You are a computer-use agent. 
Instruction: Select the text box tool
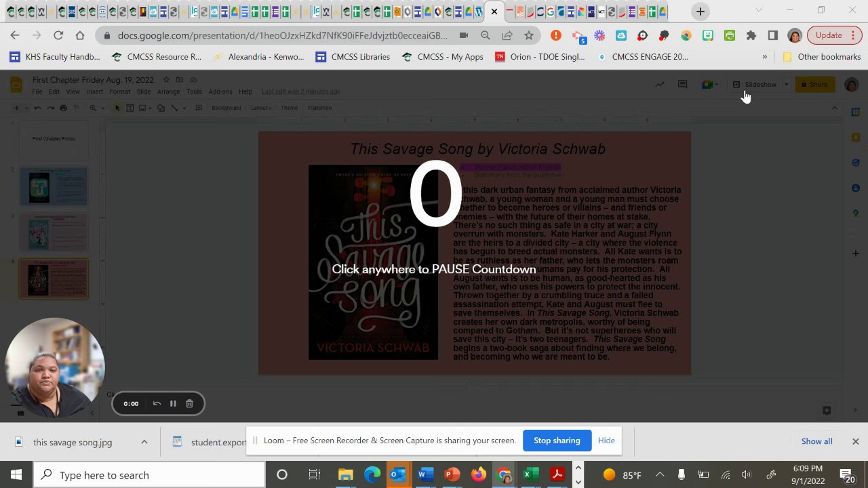click(130, 108)
